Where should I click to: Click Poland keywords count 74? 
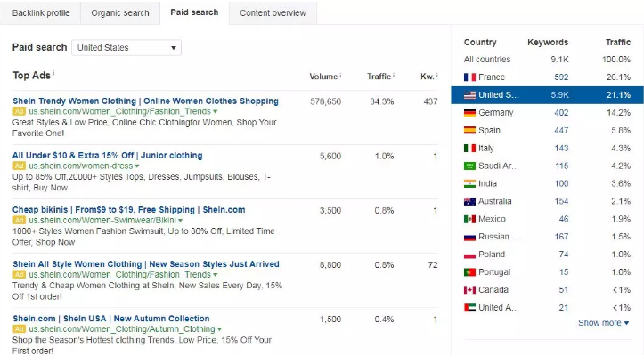point(564,255)
